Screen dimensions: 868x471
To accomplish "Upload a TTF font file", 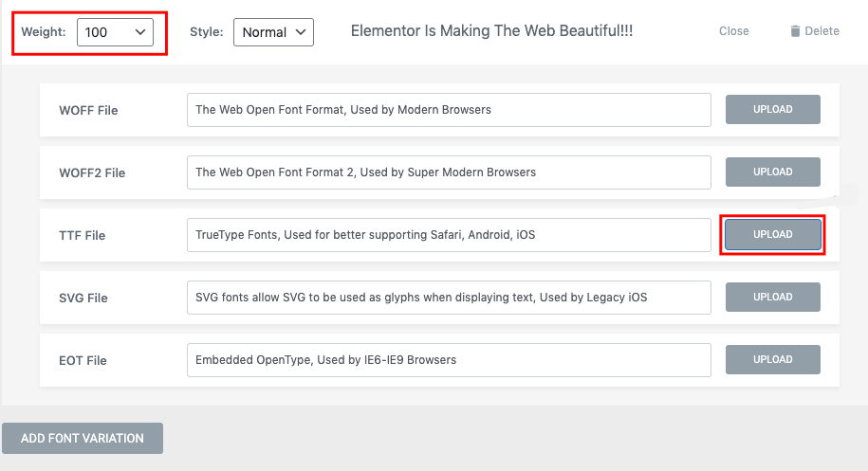I will click(x=772, y=235).
